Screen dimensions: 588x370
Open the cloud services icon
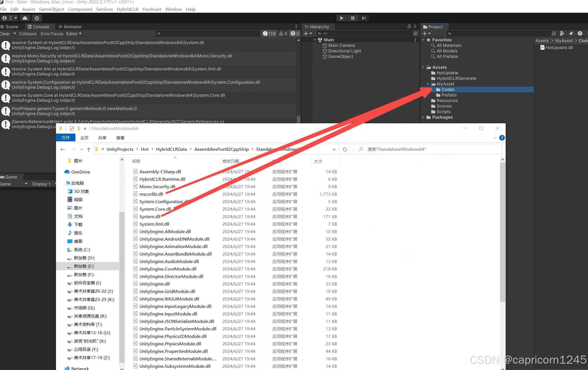25,18
